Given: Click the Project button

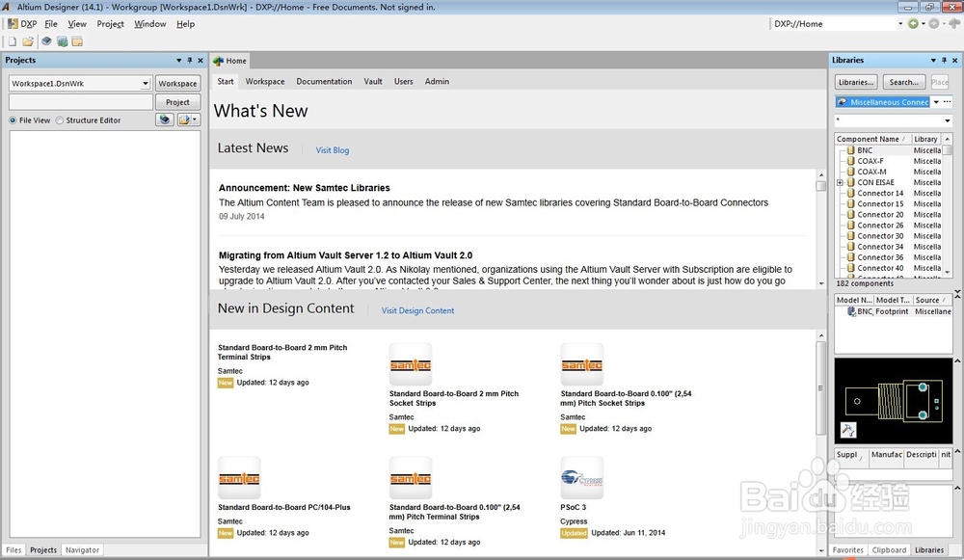Looking at the screenshot, I should [177, 102].
